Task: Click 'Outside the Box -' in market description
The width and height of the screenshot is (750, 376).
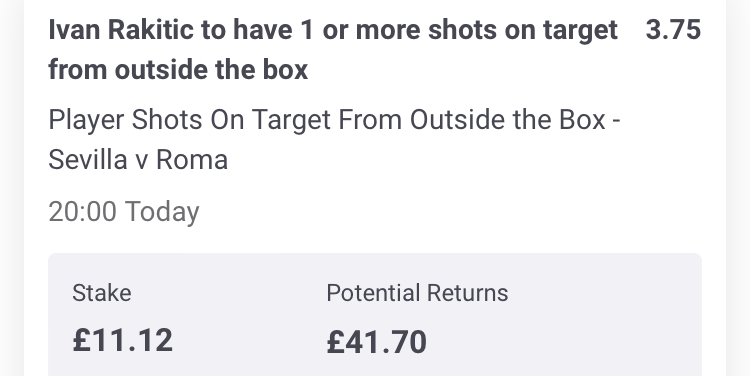Action: point(515,120)
